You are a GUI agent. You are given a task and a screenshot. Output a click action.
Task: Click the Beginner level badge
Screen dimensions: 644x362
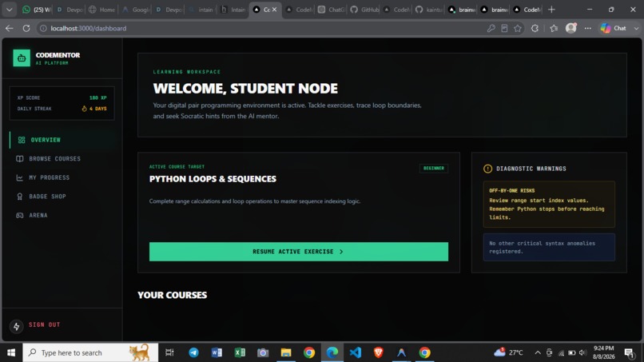[x=434, y=168]
